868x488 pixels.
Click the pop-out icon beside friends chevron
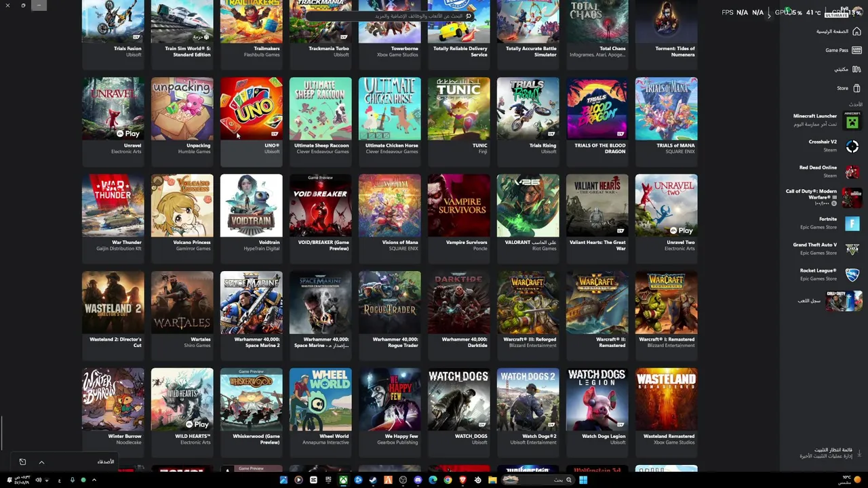(22, 462)
